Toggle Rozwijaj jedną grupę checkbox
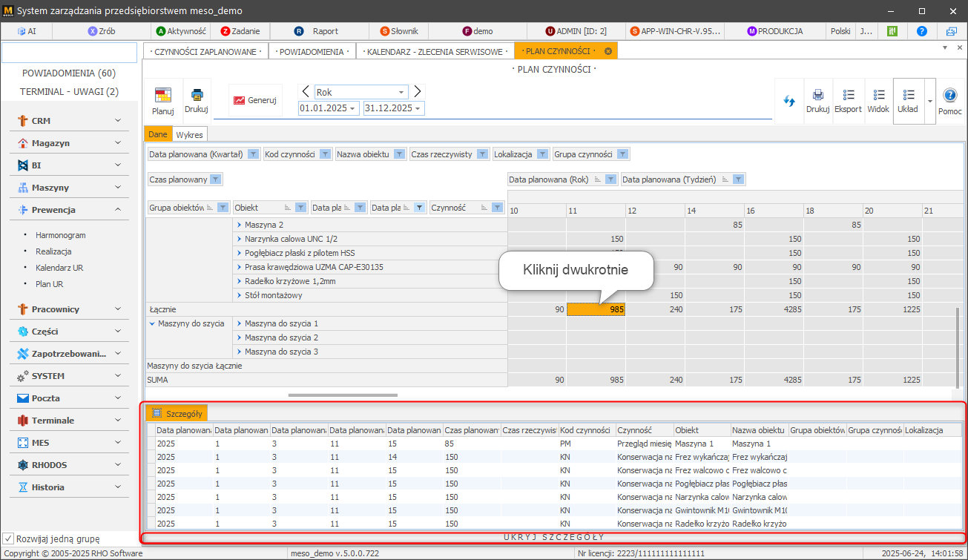Screen dimensions: 968x560 click(x=8, y=538)
